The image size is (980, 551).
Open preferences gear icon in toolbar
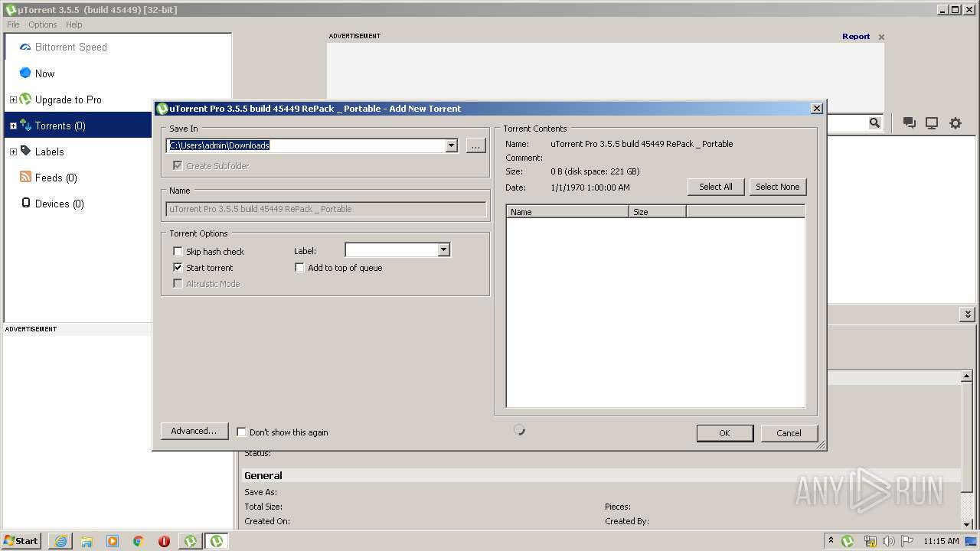click(x=955, y=123)
